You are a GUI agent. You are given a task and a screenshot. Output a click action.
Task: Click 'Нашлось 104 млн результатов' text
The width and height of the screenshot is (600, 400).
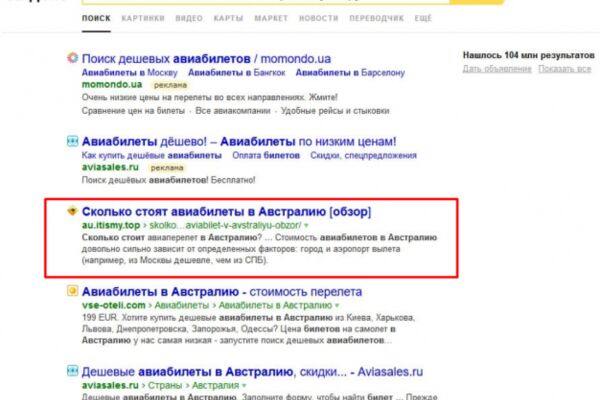tap(528, 55)
